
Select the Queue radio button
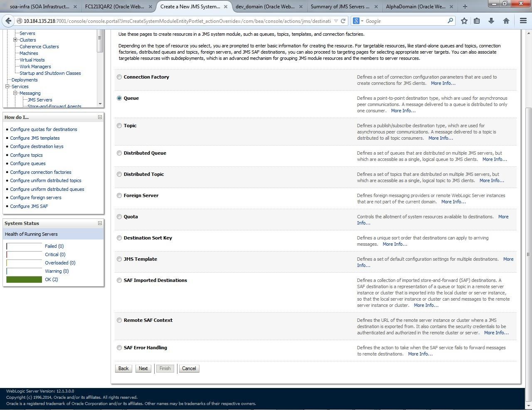tap(119, 98)
